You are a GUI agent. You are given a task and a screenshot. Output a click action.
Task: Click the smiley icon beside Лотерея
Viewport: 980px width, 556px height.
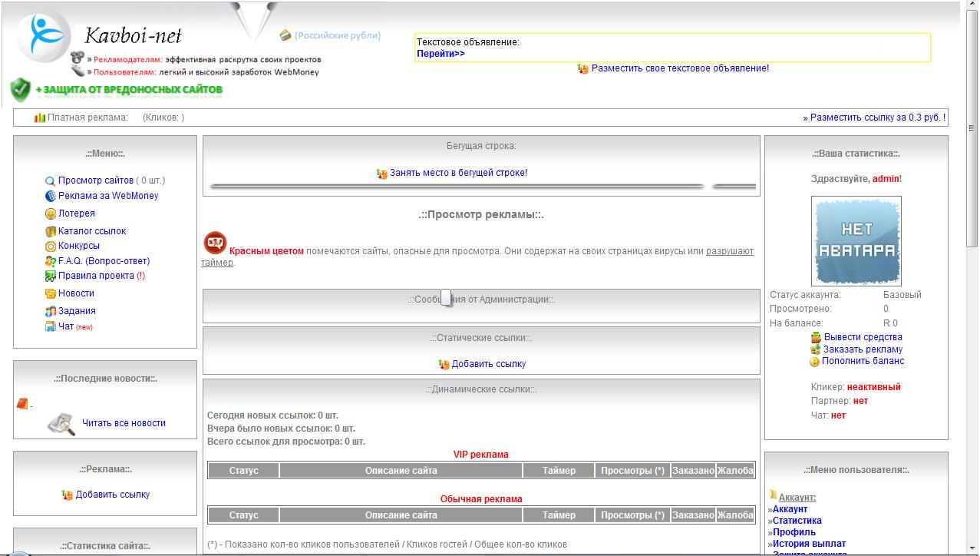tap(51, 213)
